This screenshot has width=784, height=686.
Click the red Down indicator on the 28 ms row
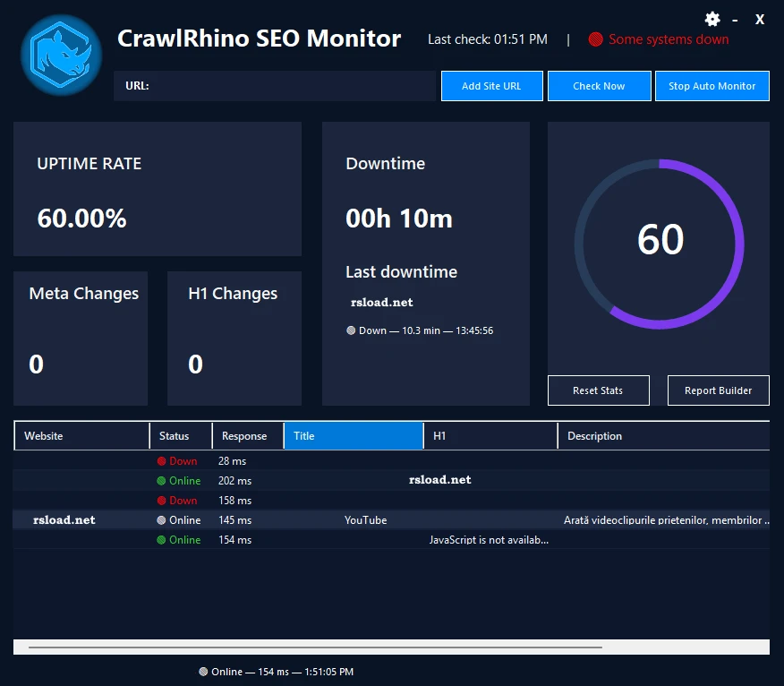tap(161, 461)
